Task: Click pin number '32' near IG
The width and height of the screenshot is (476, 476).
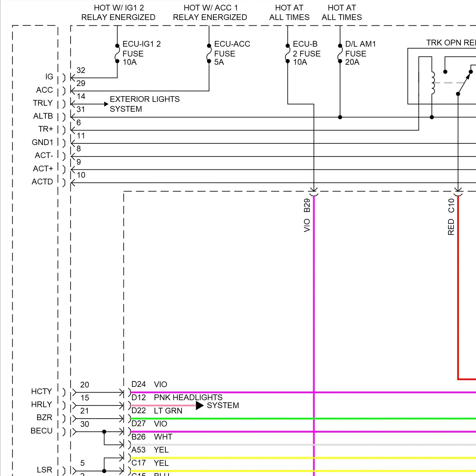Action: pos(81,70)
